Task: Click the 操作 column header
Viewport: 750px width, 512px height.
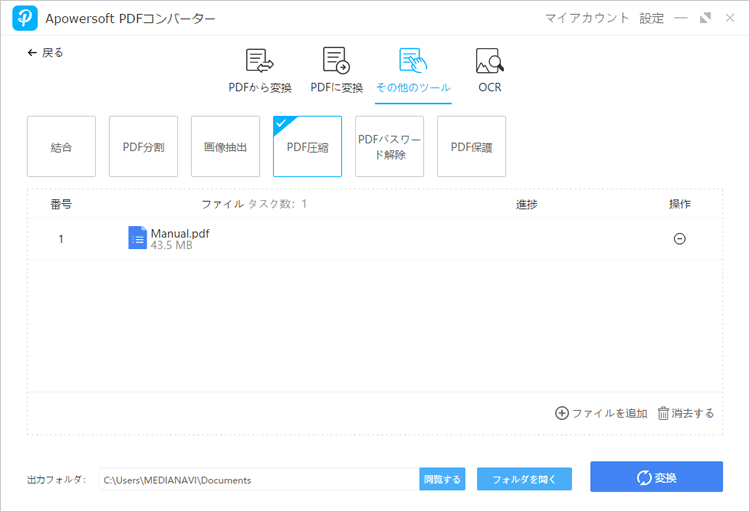Action: 680,204
